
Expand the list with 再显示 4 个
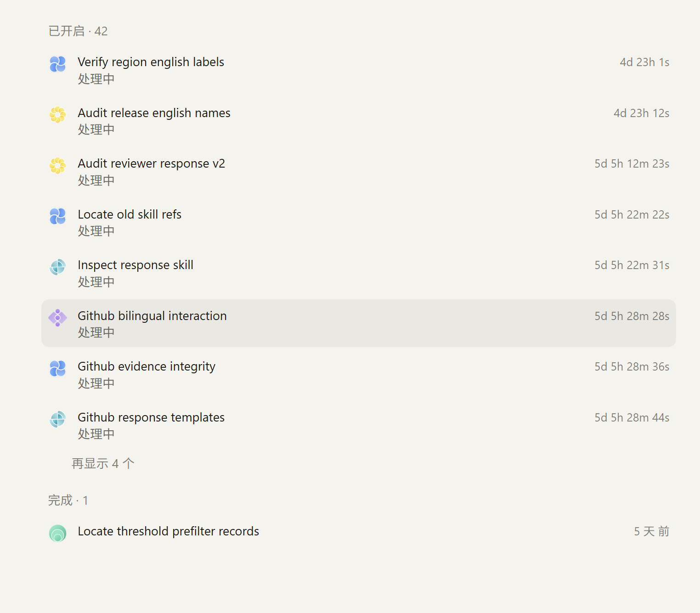(103, 463)
